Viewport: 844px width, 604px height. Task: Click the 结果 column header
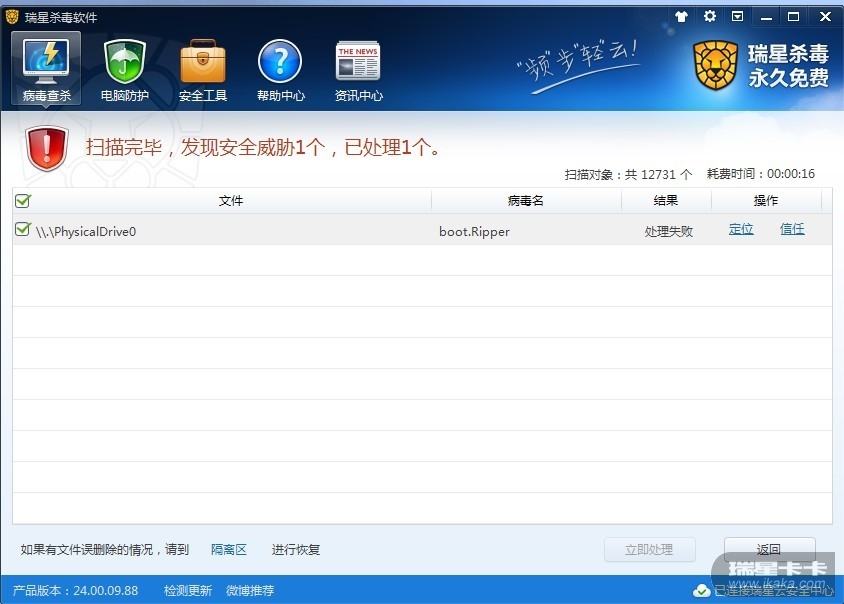[666, 201]
